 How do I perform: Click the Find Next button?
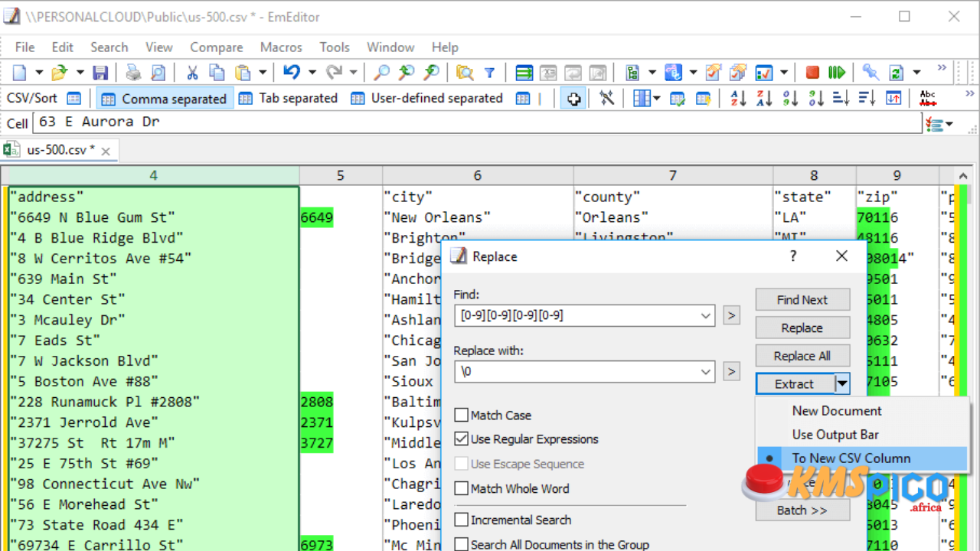pyautogui.click(x=802, y=300)
